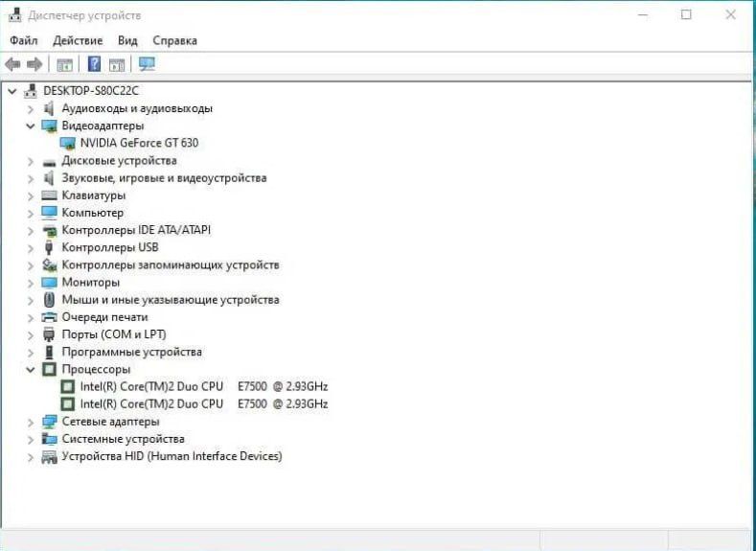Click the Мониторы screen icon
756x551 pixels.
pyautogui.click(x=49, y=283)
